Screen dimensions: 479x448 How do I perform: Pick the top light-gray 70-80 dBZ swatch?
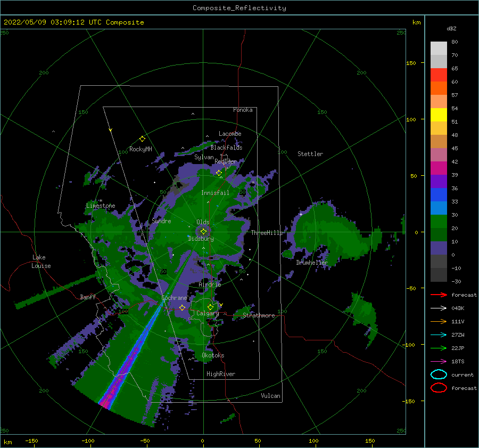pyautogui.click(x=439, y=48)
